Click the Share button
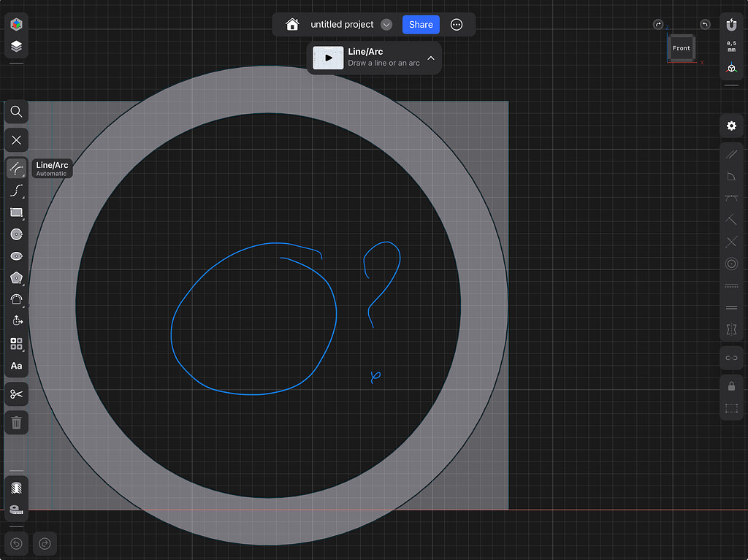Image resolution: width=748 pixels, height=560 pixels. pyautogui.click(x=420, y=24)
